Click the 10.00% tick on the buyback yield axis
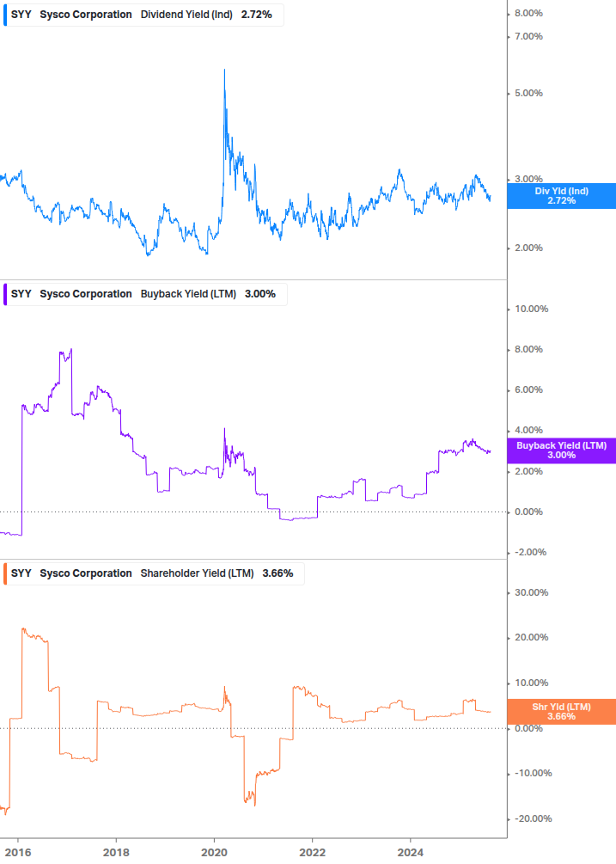This screenshot has width=616, height=864. 531,309
